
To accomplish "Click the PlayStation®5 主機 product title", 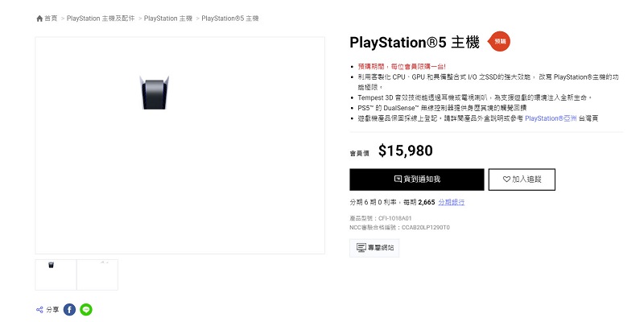I will 415,42.
